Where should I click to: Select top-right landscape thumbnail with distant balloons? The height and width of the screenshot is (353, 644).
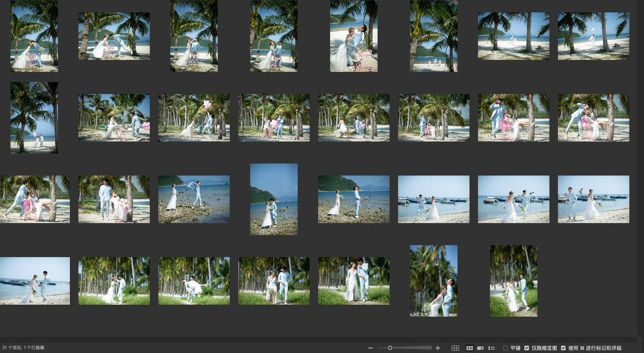tap(593, 36)
